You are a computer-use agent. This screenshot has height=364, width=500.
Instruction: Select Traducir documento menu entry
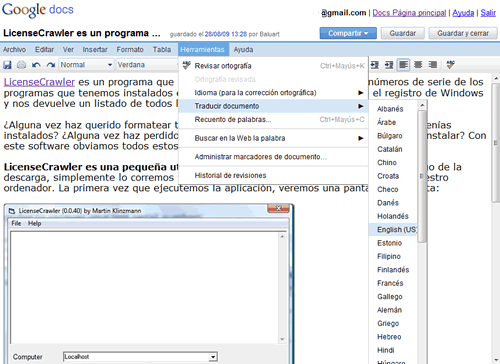tap(273, 106)
